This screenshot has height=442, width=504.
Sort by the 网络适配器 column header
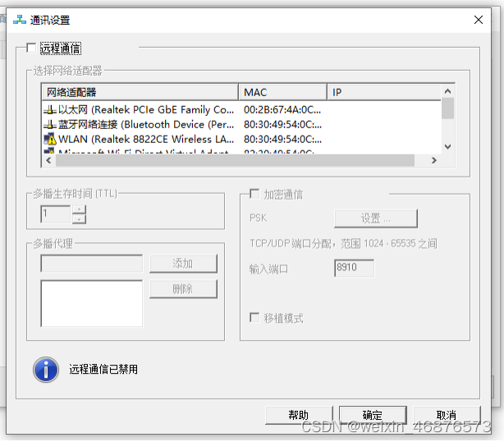(x=140, y=92)
